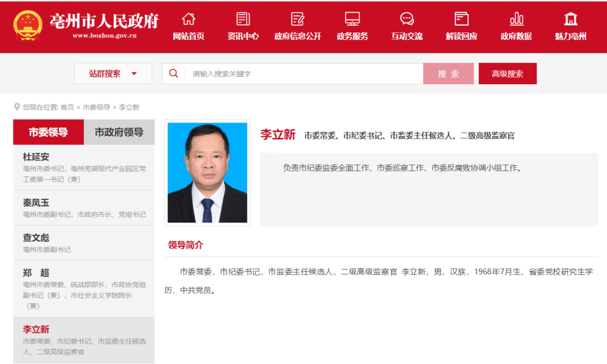607x364 pixels.
Task: Click the magnifier icon in search bar
Action: coord(173,73)
